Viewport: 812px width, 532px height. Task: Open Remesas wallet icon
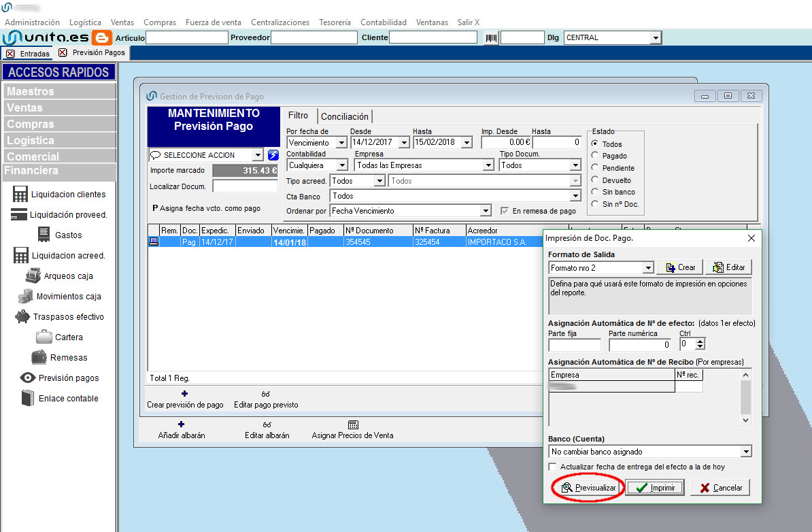[x=39, y=357]
